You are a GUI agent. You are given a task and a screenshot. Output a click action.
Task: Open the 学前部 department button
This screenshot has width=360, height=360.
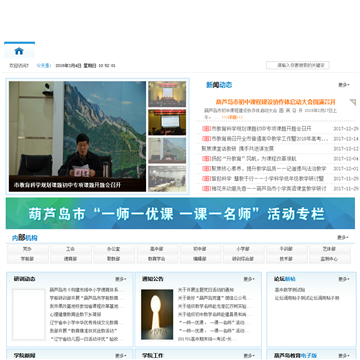[x=28, y=259]
